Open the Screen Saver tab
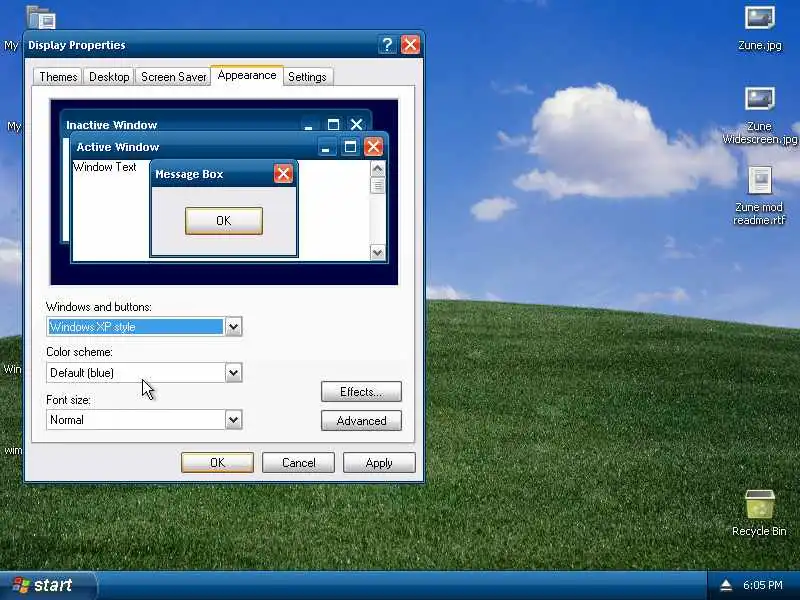The image size is (800, 600). 173,77
